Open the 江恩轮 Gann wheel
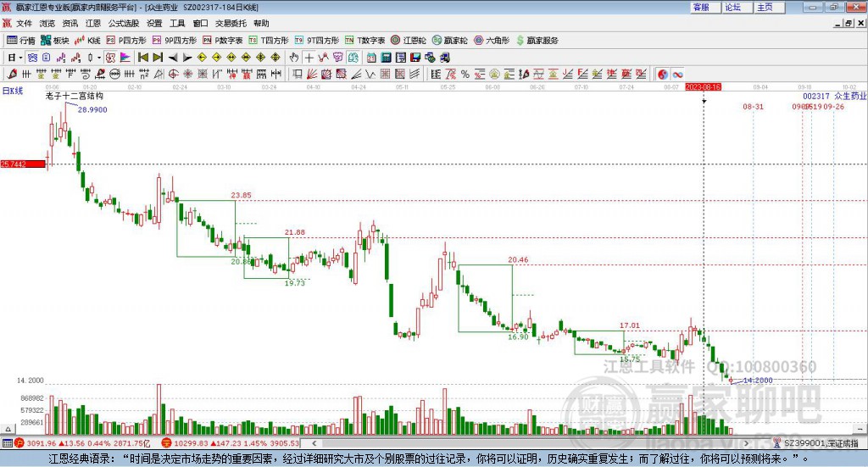The height and width of the screenshot is (467, 868). tap(409, 41)
